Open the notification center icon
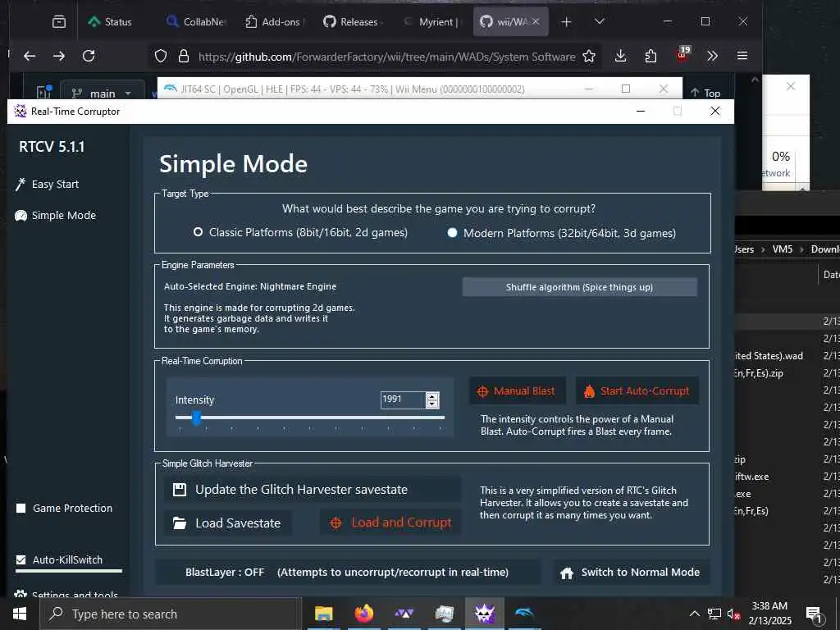The image size is (840, 630). coord(814,615)
